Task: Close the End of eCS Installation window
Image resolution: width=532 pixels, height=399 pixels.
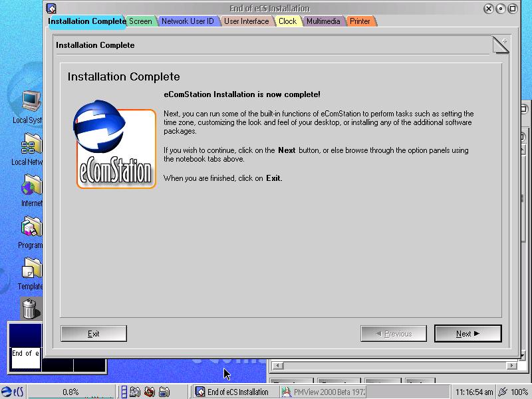Action: tap(488, 9)
